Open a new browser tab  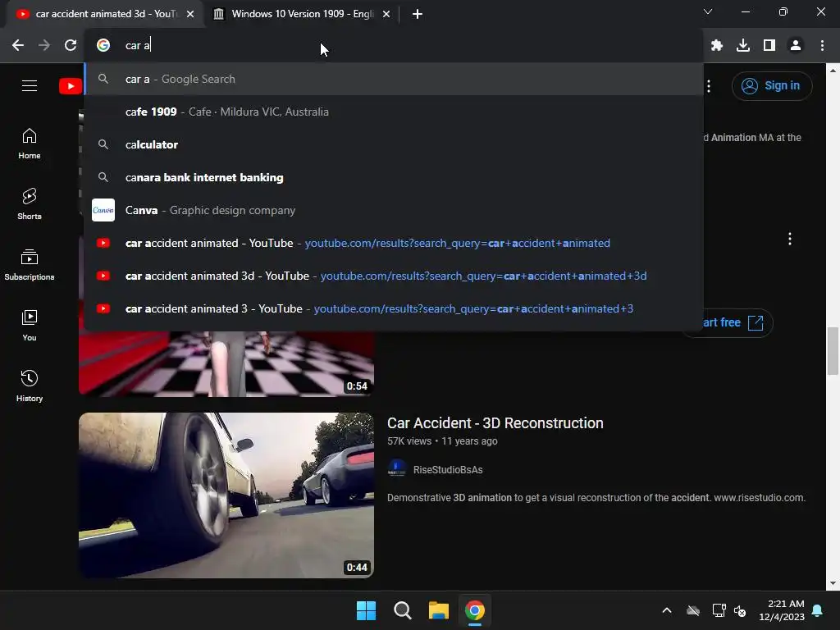coord(418,14)
